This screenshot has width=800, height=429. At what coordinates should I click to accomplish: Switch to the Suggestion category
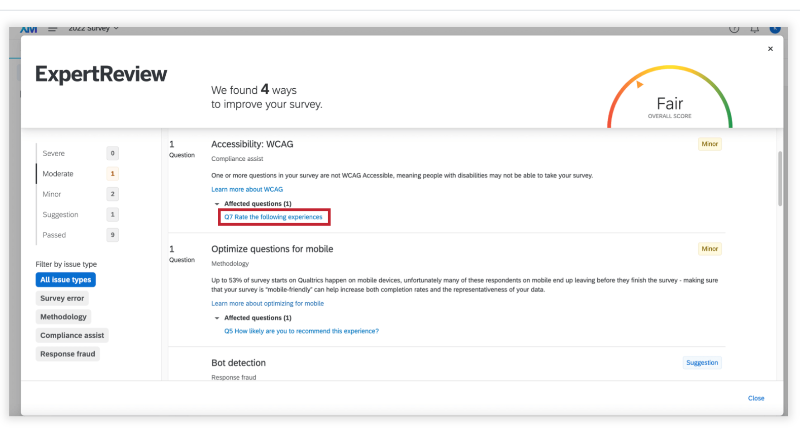pyautogui.click(x=77, y=214)
